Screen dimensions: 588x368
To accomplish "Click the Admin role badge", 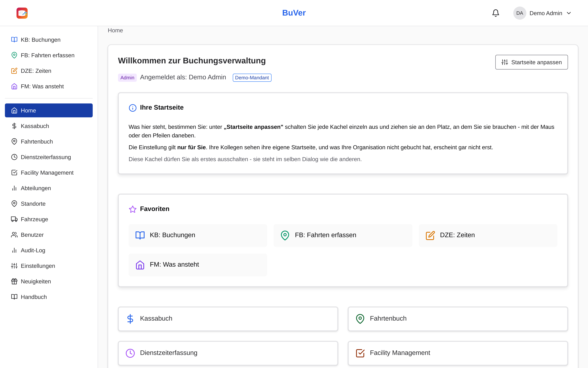I will [x=127, y=78].
